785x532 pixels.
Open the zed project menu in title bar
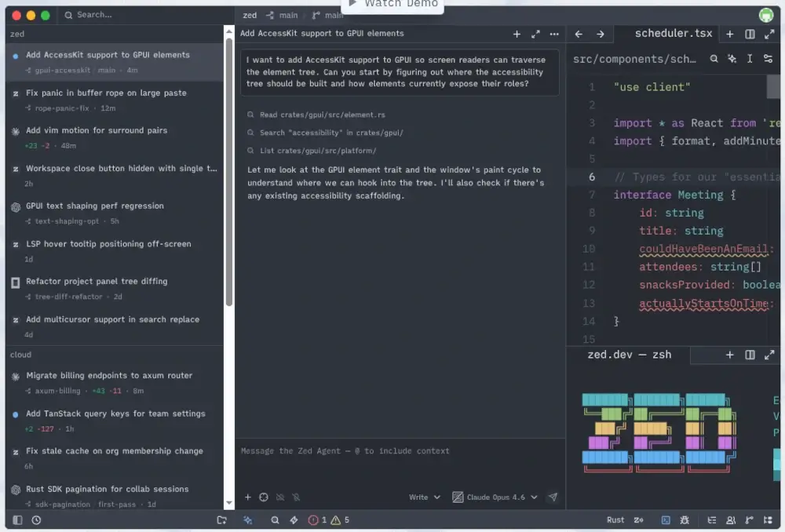point(250,16)
